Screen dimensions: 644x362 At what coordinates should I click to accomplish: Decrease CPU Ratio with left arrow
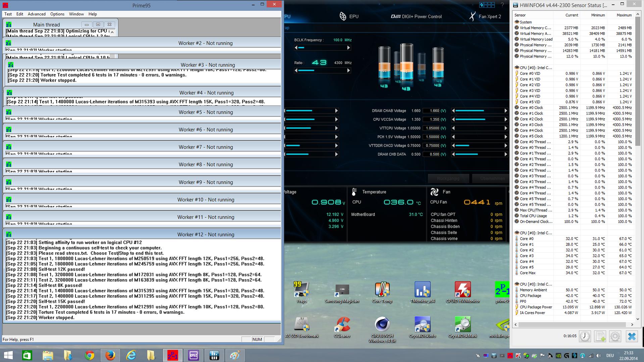296,70
